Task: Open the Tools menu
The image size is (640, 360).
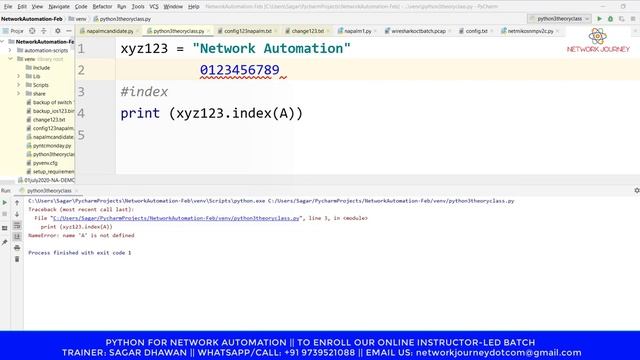Action: [x=138, y=7]
